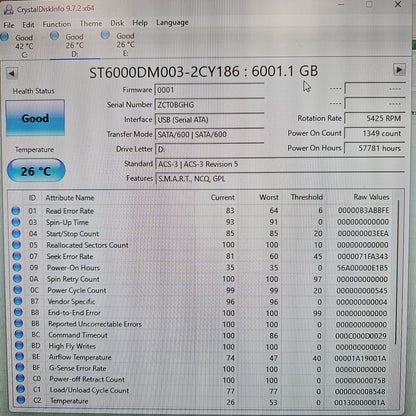
Task: Click the Rotation Rate value 5425 RPM
Action: [x=375, y=118]
